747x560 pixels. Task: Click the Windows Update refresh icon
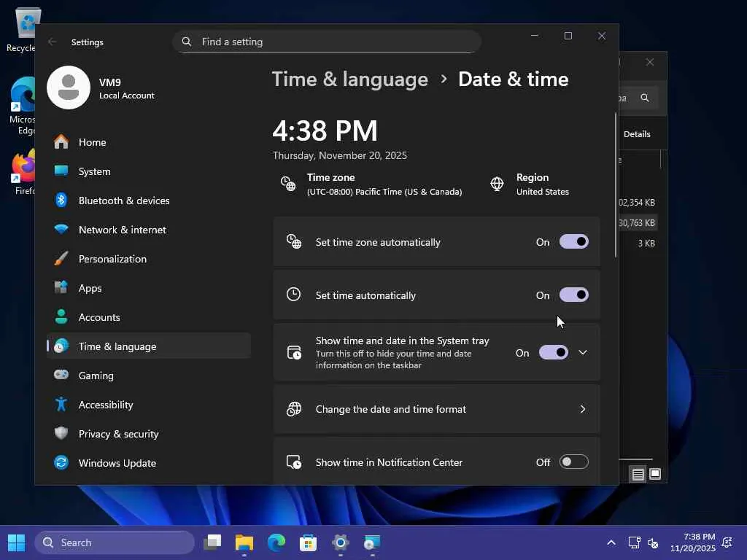61,462
